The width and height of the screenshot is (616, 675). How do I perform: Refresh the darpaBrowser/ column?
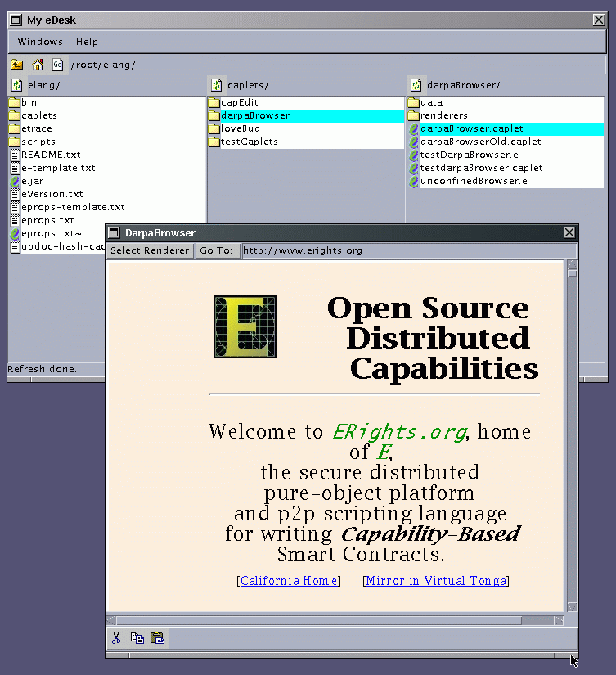point(416,85)
